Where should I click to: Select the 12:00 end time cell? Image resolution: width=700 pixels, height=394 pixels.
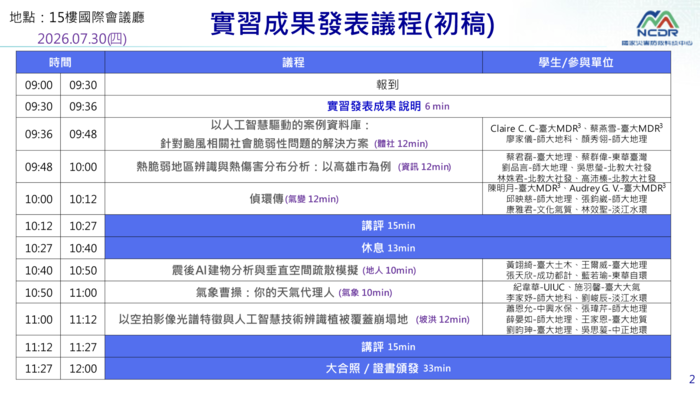[83, 369]
